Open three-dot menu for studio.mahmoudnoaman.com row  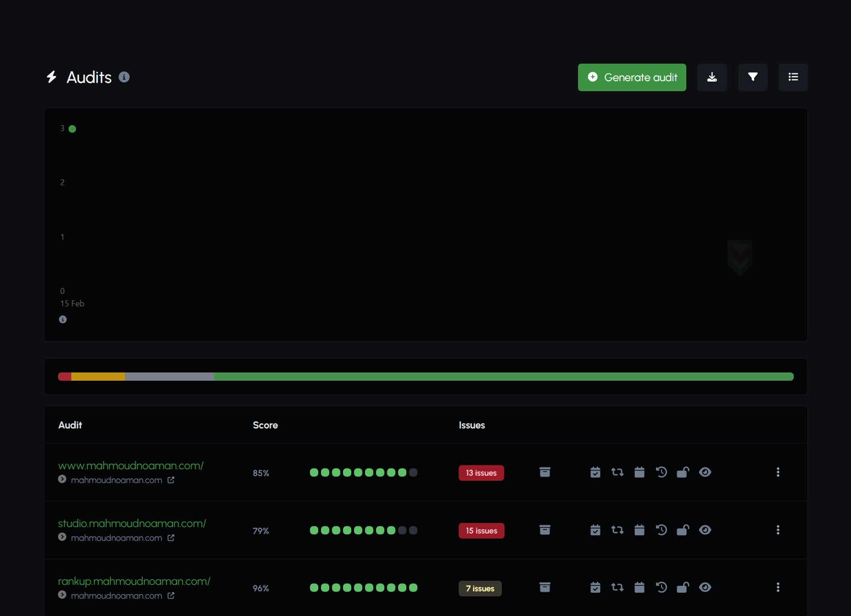click(778, 530)
